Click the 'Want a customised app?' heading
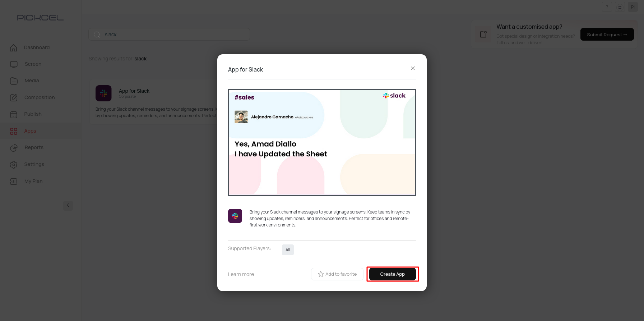 click(529, 27)
